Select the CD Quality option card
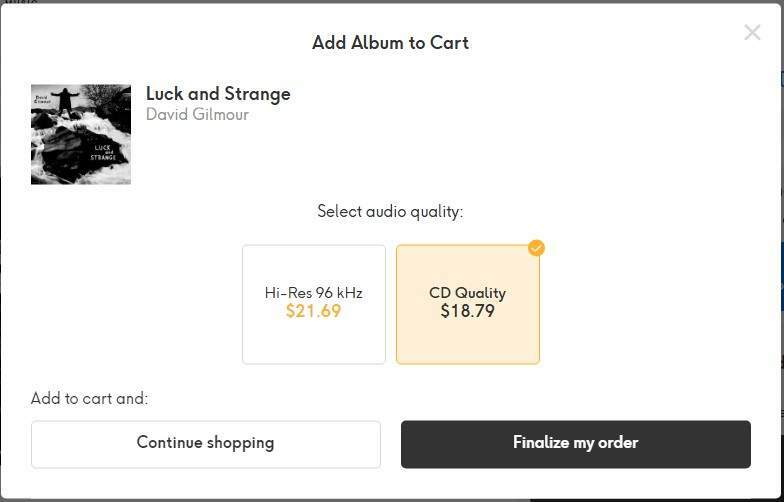 (x=468, y=304)
